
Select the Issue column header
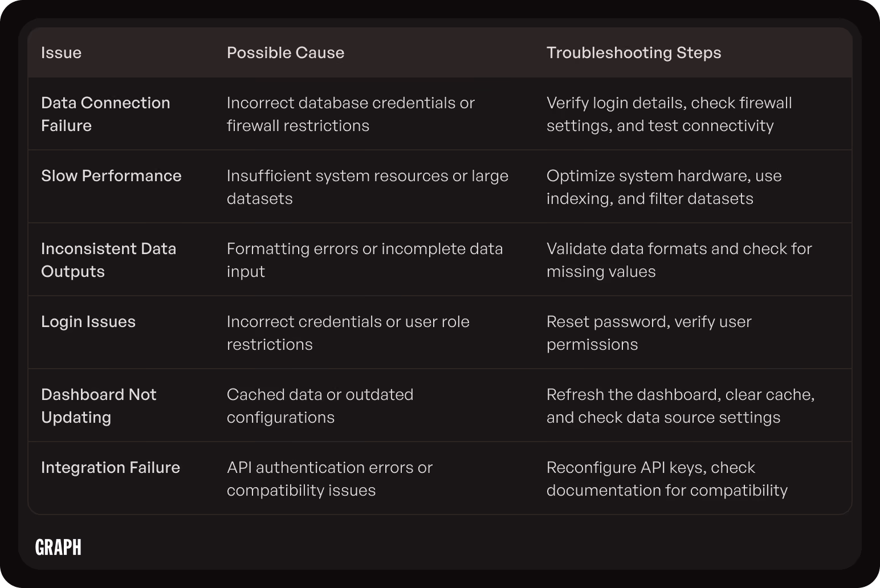pos(61,53)
